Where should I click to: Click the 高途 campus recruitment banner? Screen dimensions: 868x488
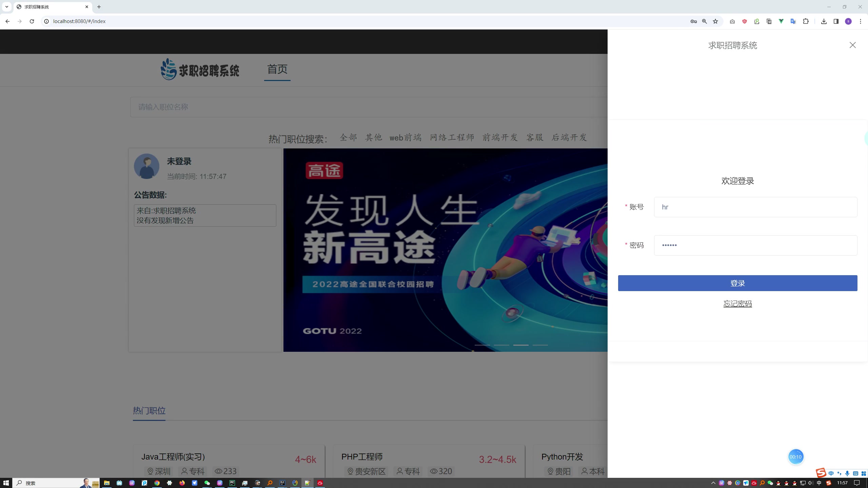point(445,250)
